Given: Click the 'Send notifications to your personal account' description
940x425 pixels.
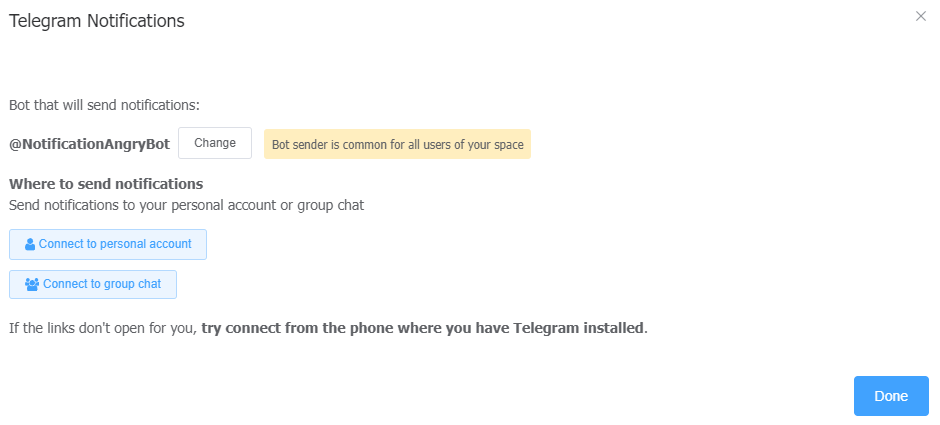Looking at the screenshot, I should 186,205.
